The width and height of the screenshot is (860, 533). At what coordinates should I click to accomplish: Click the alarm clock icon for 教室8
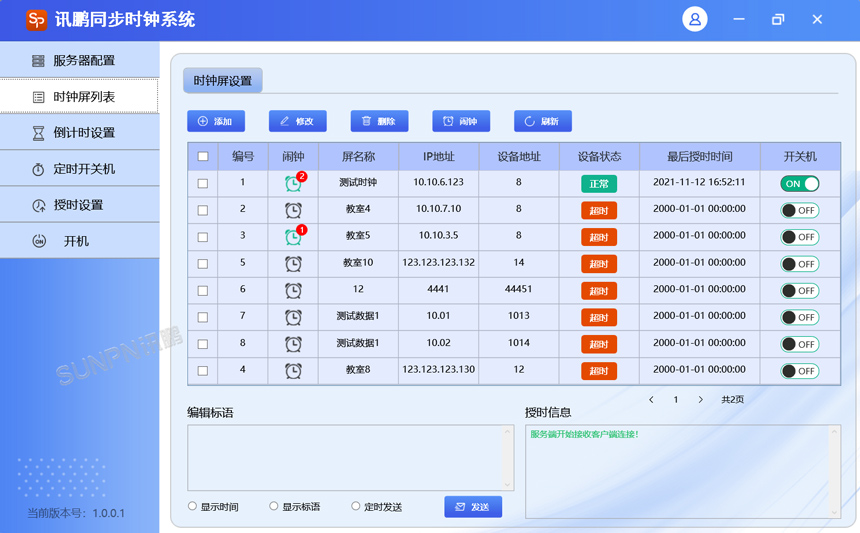[x=293, y=371]
